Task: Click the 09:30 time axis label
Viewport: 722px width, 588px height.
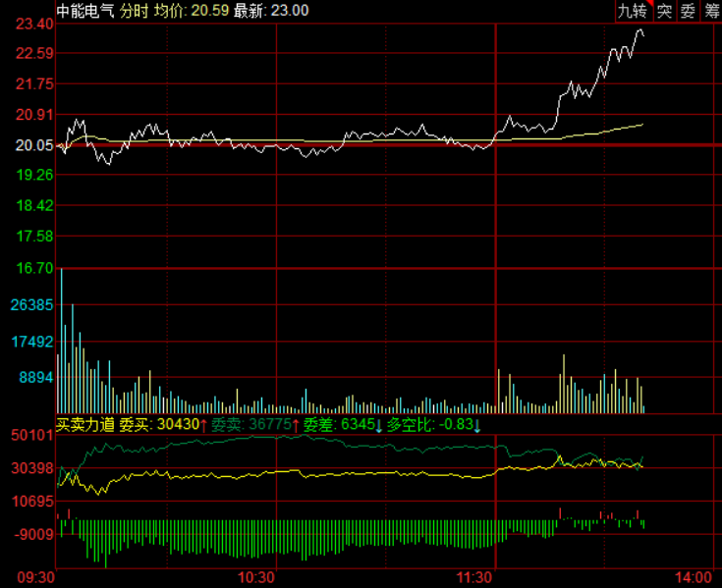Action: coord(35,578)
